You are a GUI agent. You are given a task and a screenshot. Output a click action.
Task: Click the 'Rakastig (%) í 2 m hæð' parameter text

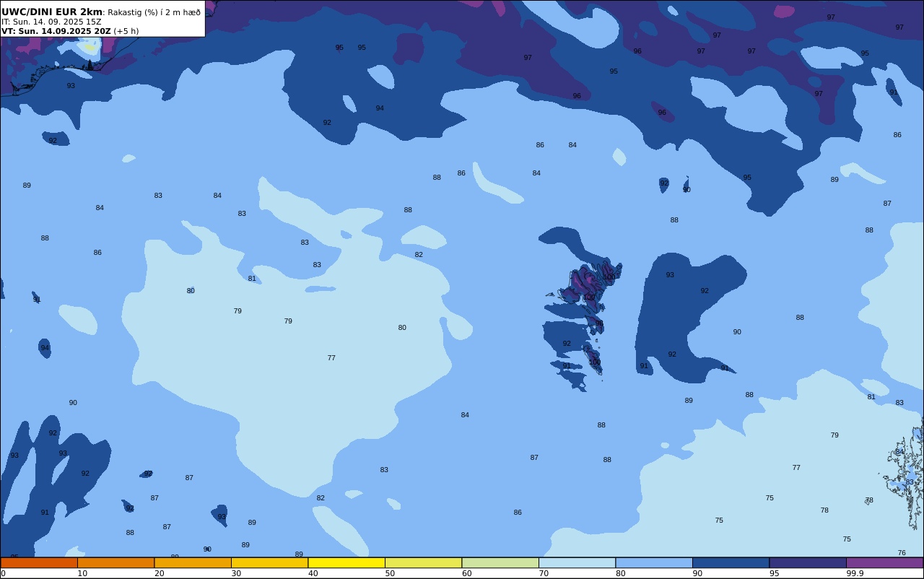point(154,12)
